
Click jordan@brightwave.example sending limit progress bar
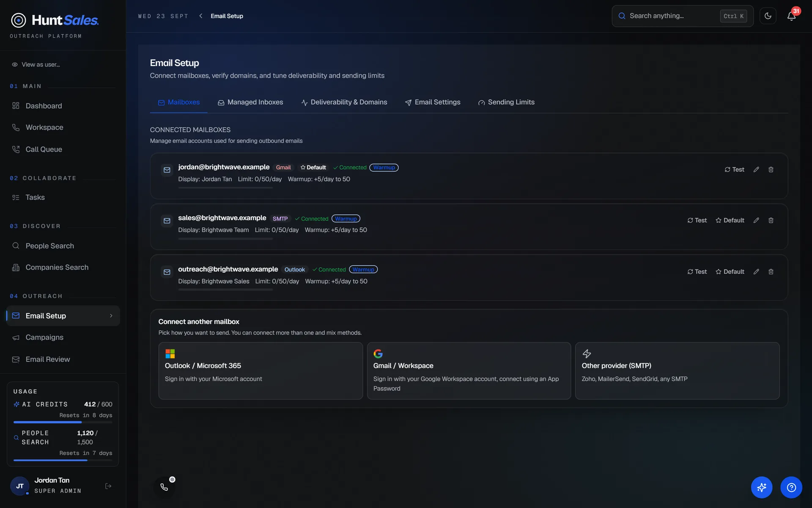(225, 188)
